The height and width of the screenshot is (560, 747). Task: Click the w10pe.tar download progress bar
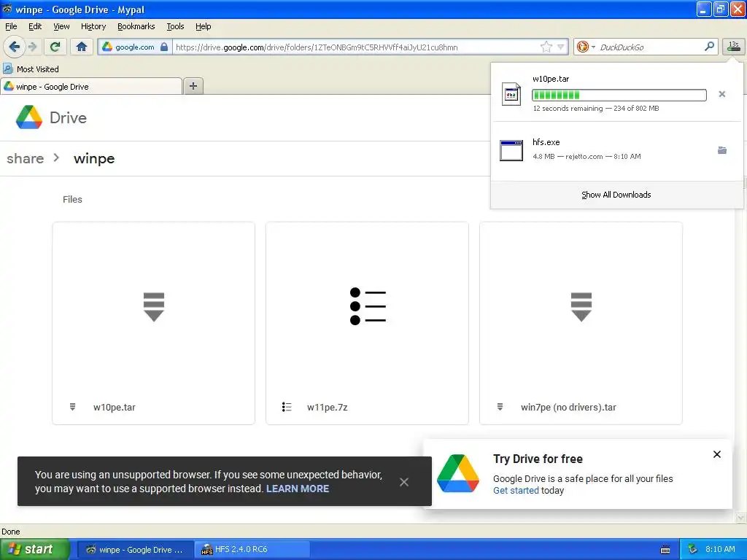[619, 95]
